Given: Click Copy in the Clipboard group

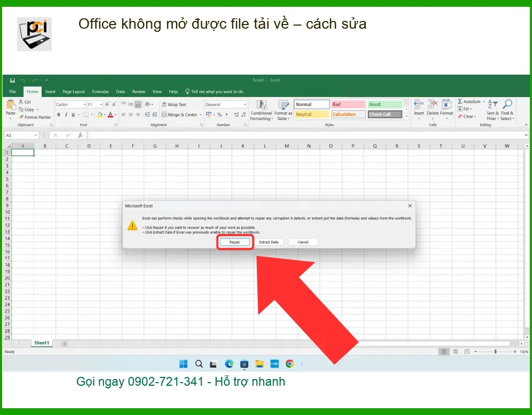Looking at the screenshot, I should click(27, 109).
